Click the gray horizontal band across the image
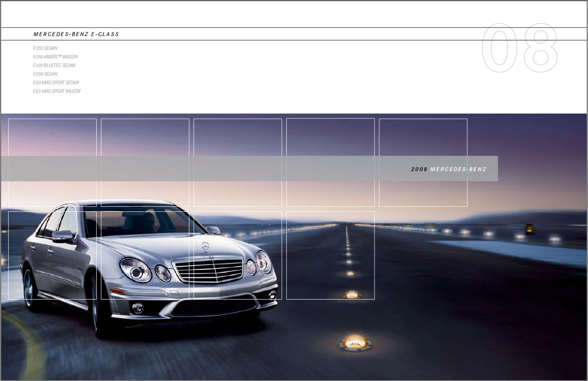The width and height of the screenshot is (588, 381). coord(204,168)
